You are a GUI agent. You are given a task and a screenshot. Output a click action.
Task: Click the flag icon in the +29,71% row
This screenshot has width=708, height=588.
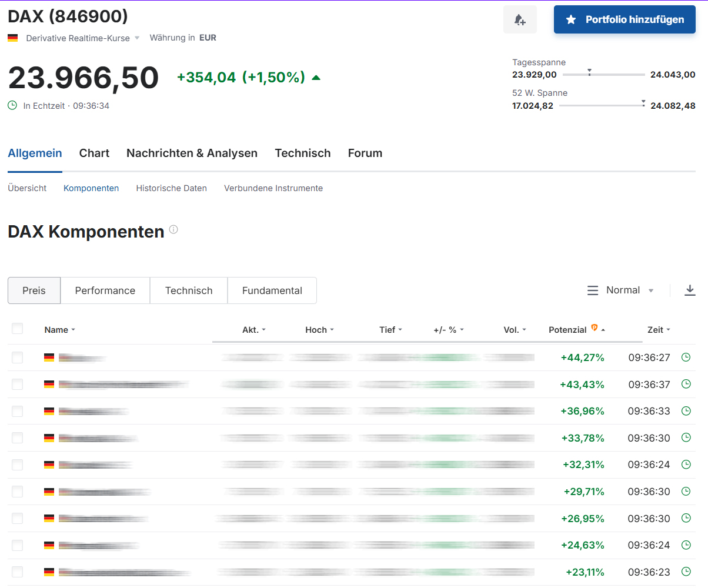point(49,492)
